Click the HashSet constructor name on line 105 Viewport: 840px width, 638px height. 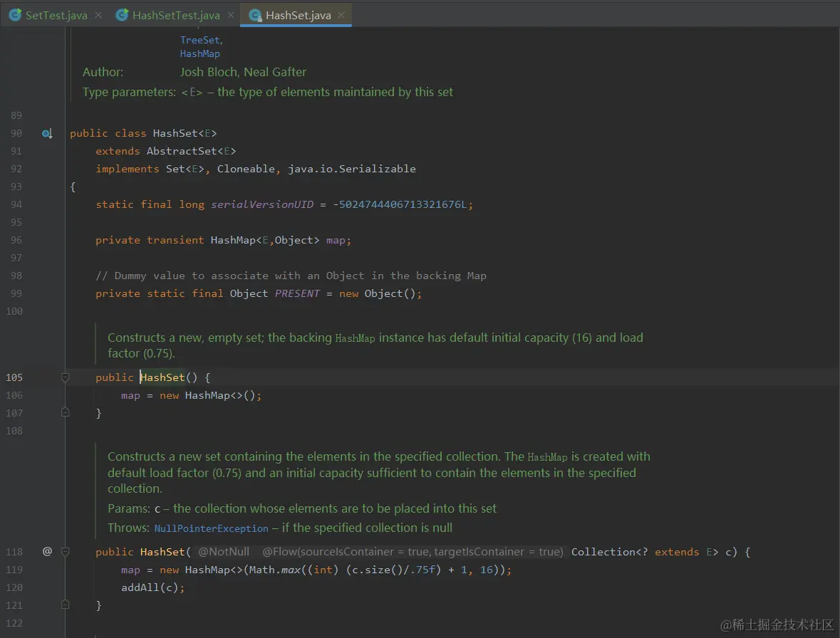[162, 377]
